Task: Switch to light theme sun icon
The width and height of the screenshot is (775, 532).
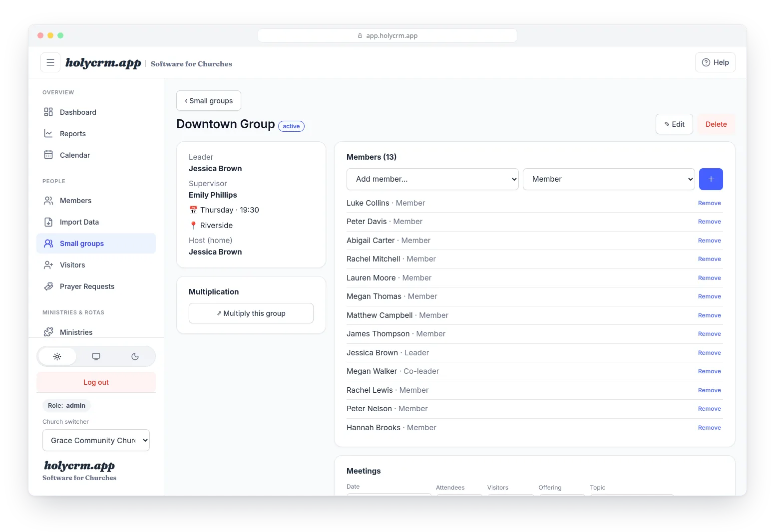Action: click(x=57, y=356)
